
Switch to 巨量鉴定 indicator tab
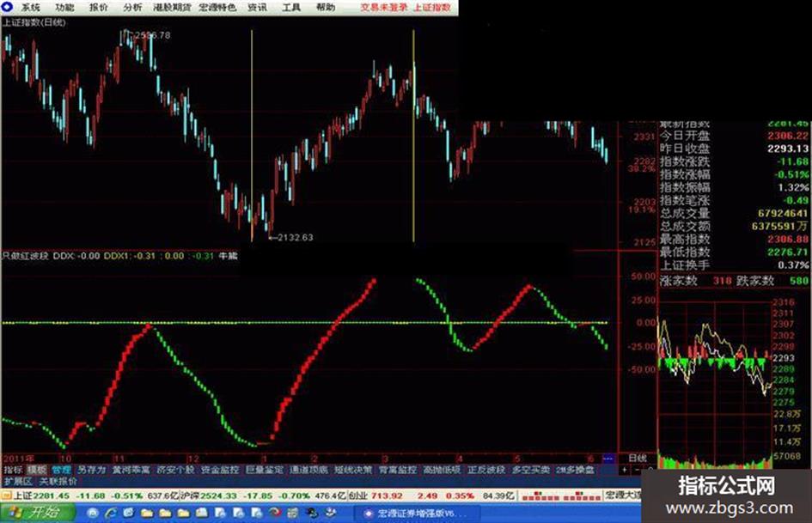tap(265, 470)
